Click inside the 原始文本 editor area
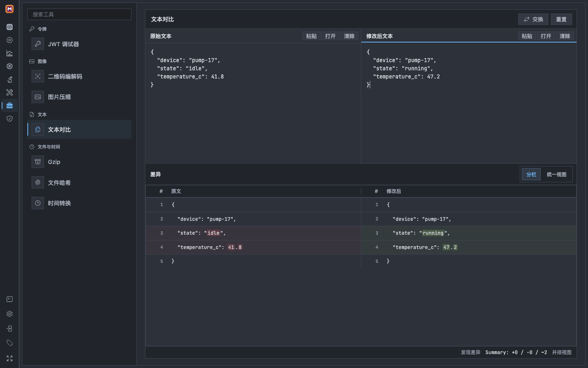The image size is (588, 368). 253,102
